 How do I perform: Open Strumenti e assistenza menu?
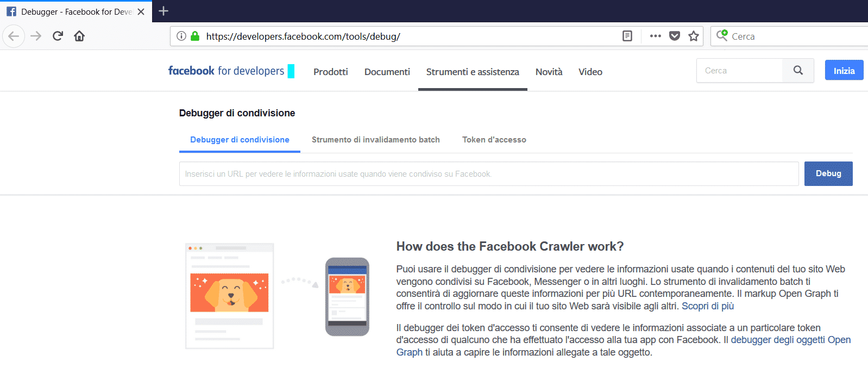tap(473, 72)
